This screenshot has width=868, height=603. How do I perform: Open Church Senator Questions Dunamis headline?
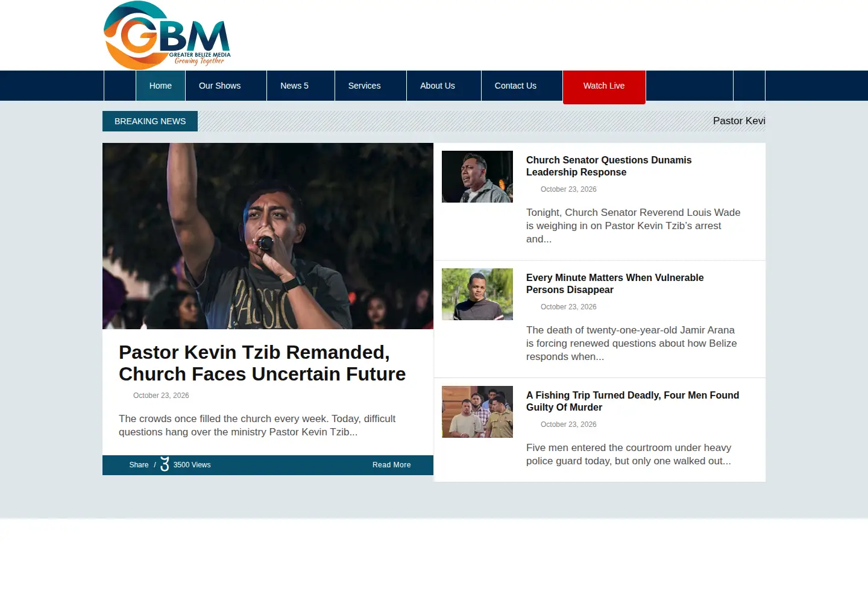click(609, 166)
